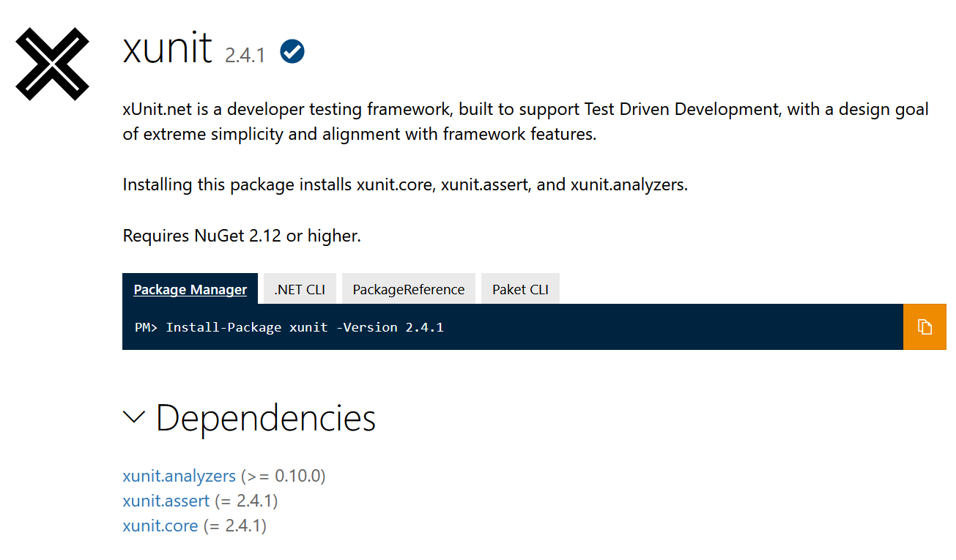Image resolution: width=956 pixels, height=560 pixels.
Task: Click the 'Installing this package installs' sentence
Action: coord(405,184)
